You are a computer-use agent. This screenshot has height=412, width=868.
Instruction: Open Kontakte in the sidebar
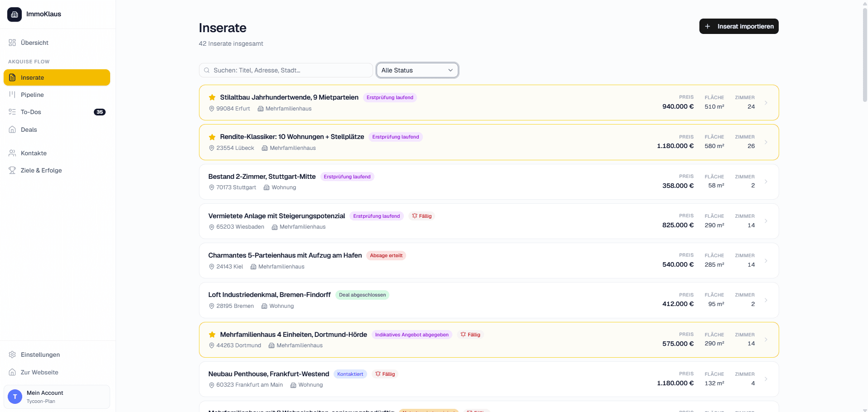pos(57,153)
